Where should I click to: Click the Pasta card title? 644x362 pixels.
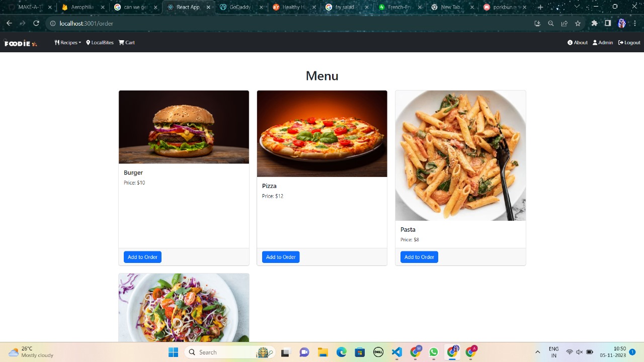[x=408, y=230]
